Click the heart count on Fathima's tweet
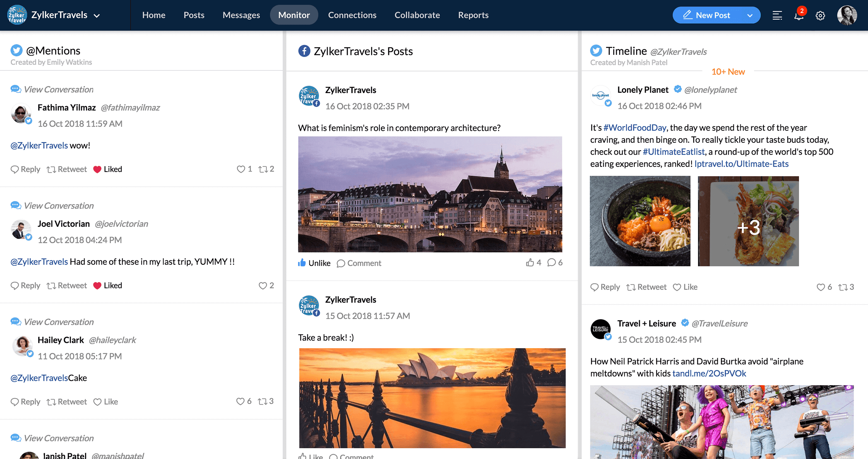868x459 pixels. click(244, 169)
